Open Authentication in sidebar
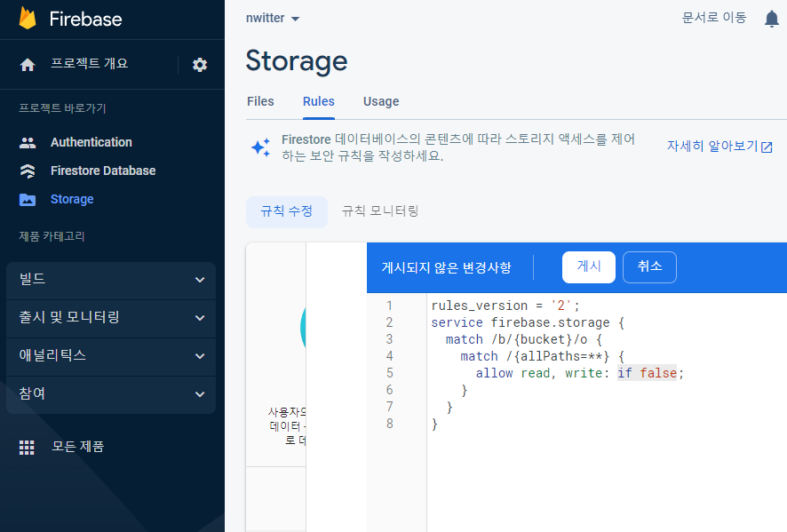Viewport: 787px width, 532px height. 91,142
